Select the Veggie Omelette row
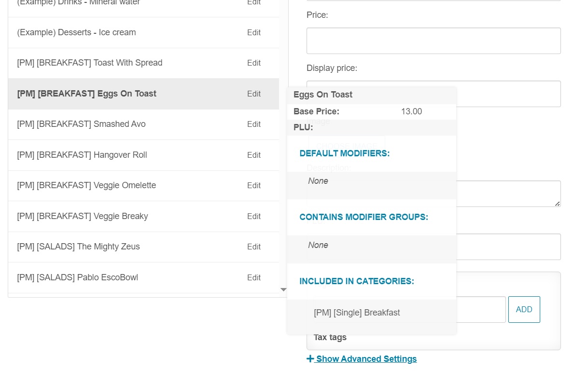Image resolution: width=588 pixels, height=371 pixels. click(86, 186)
